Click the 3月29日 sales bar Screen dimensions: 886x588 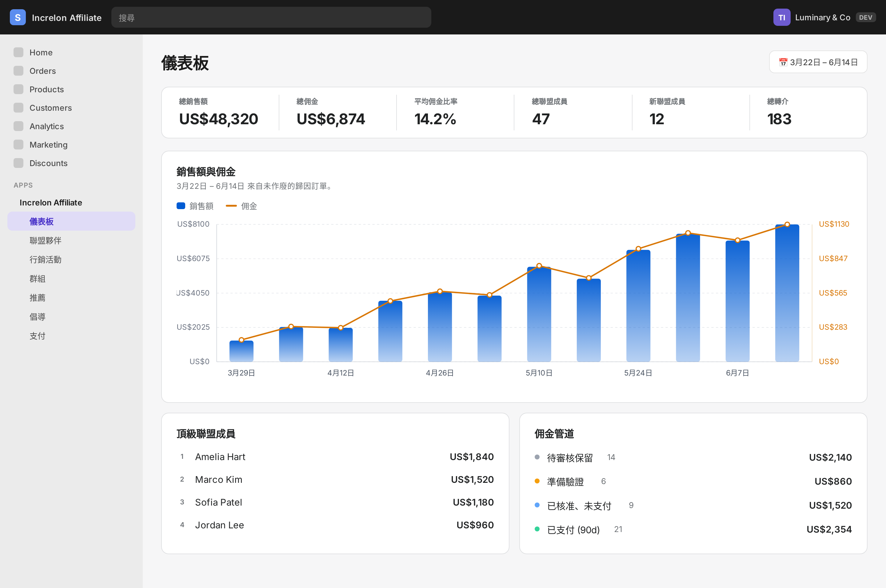click(241, 351)
